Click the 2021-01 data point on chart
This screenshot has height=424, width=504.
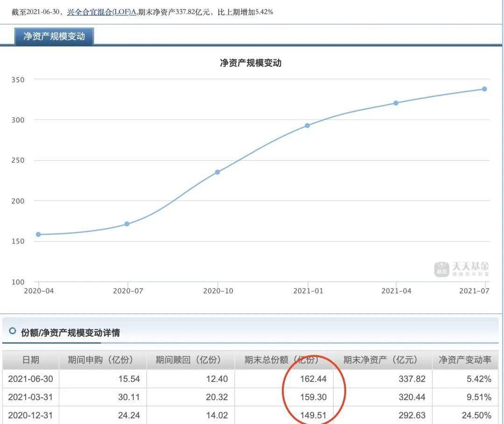click(x=307, y=125)
